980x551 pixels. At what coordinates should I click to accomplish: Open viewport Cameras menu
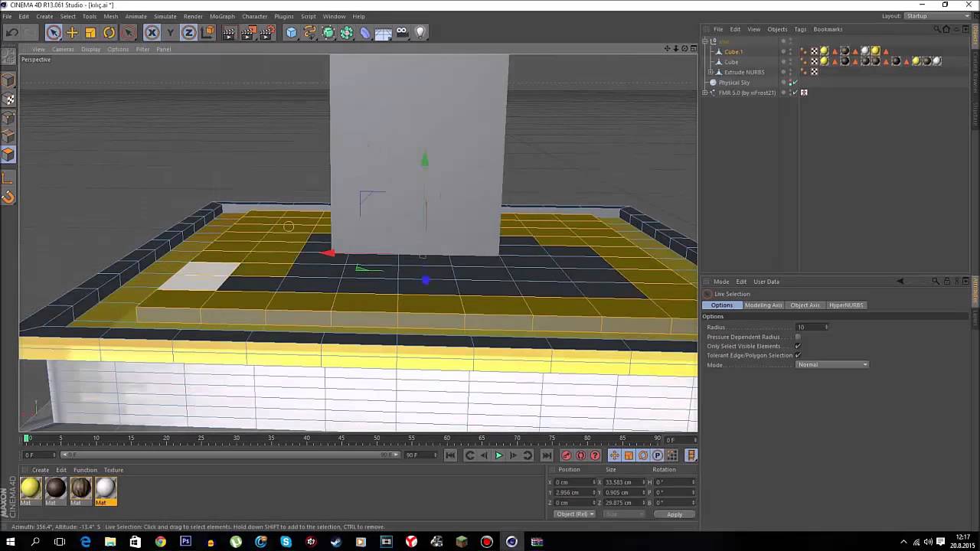(63, 49)
